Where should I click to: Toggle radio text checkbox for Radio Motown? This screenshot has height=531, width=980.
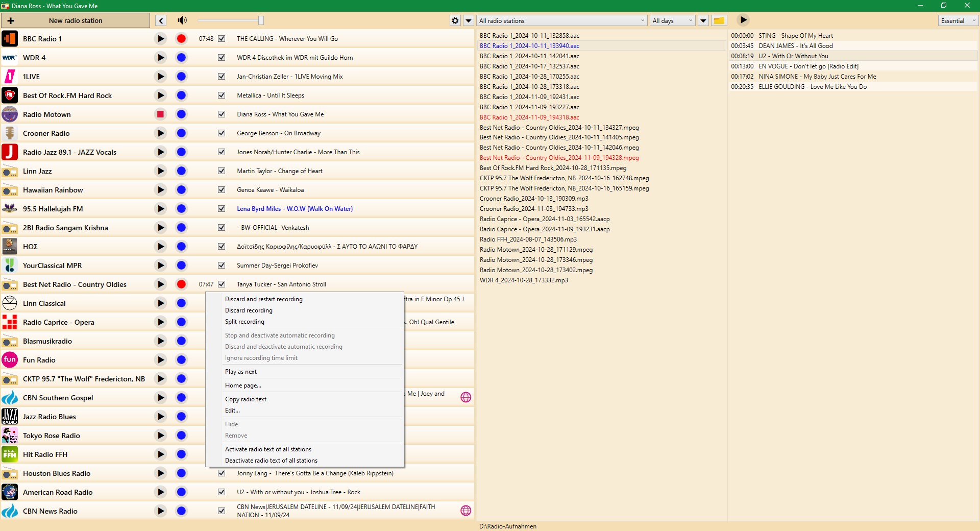tap(222, 114)
